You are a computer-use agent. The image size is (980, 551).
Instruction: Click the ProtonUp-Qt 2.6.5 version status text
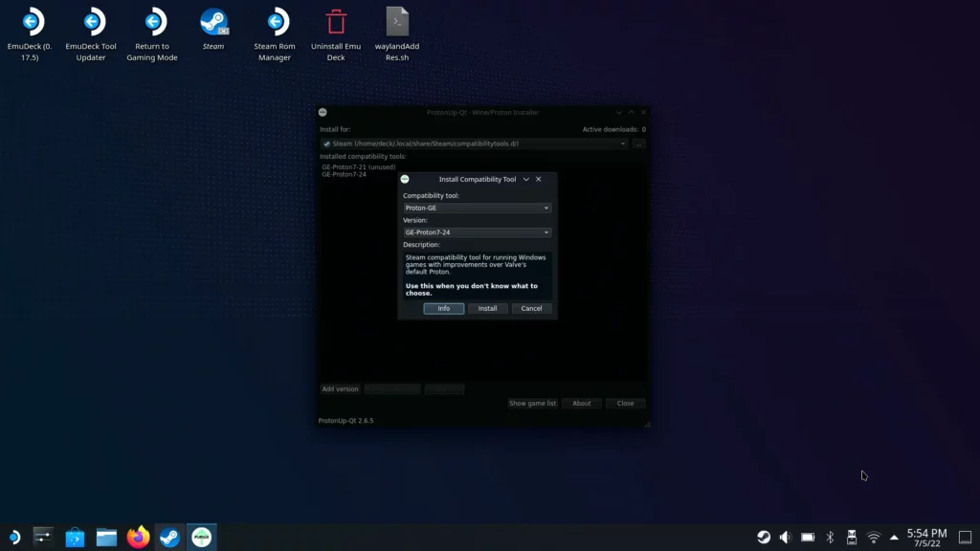(345, 421)
